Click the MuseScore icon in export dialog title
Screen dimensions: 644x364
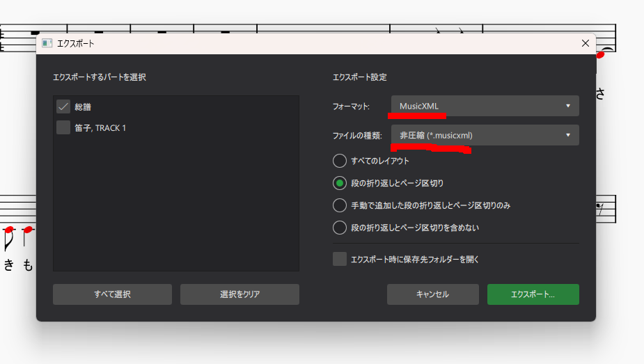pos(47,44)
